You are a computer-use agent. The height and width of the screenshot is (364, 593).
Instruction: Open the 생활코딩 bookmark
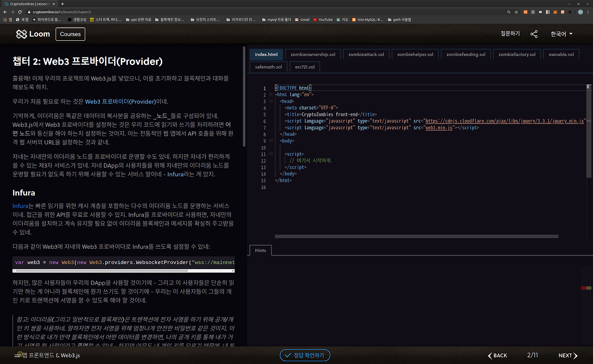77,20
